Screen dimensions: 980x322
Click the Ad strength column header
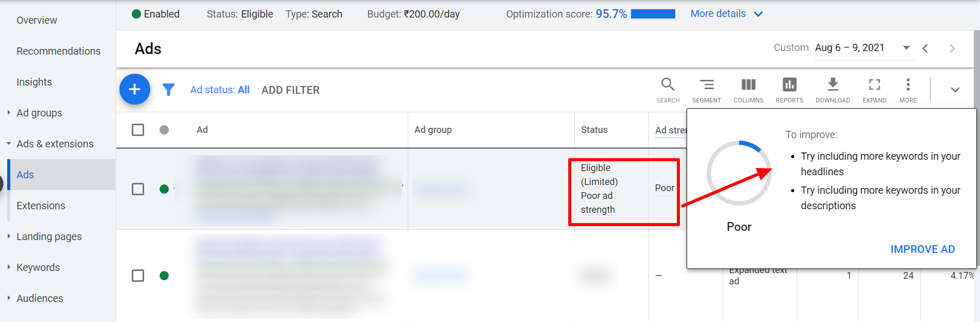pos(671,130)
